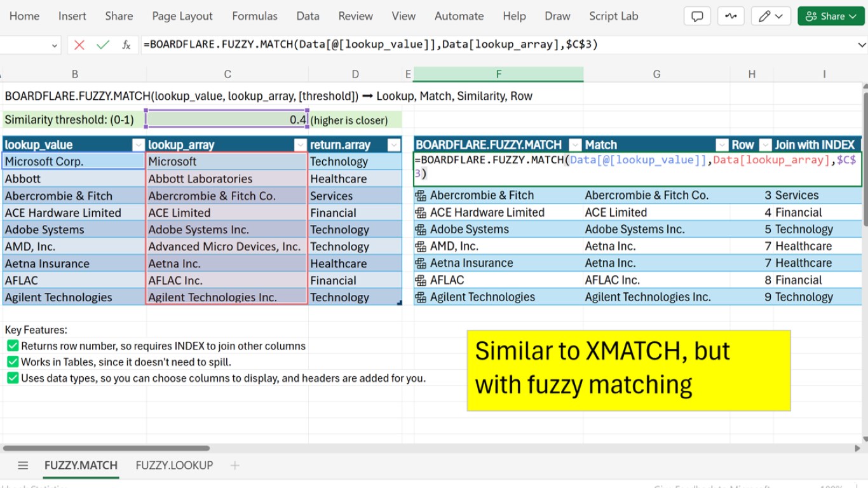
Task: Click the yellow XMATCH note text box
Action: tap(628, 370)
